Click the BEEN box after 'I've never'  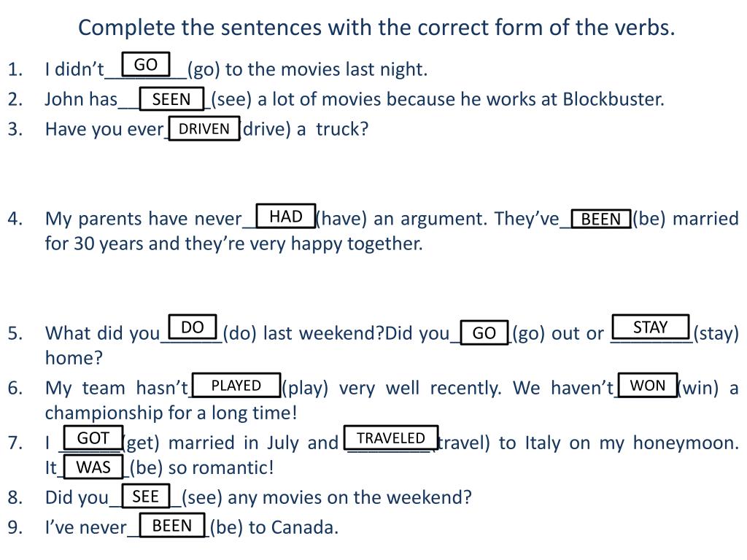point(172,525)
